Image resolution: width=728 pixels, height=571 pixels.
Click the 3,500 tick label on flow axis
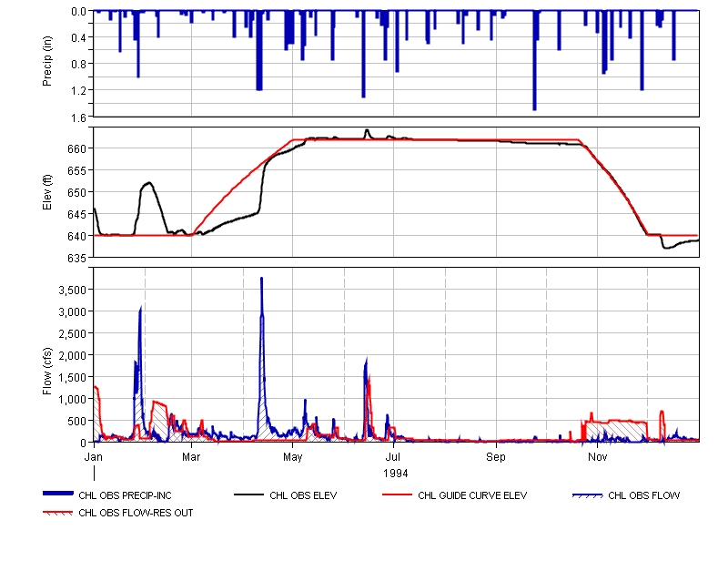click(x=72, y=290)
